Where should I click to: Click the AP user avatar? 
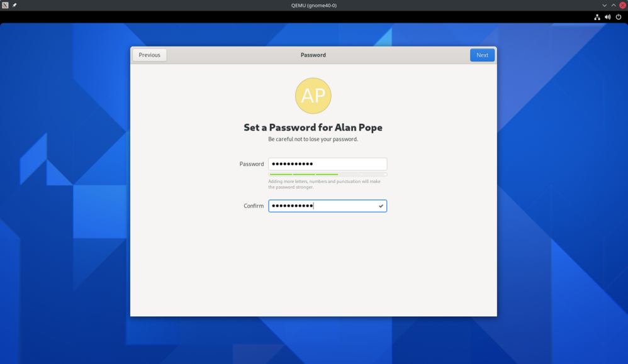[313, 96]
